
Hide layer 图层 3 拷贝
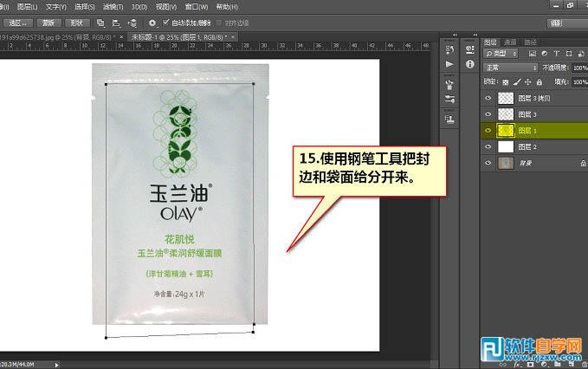pos(488,98)
